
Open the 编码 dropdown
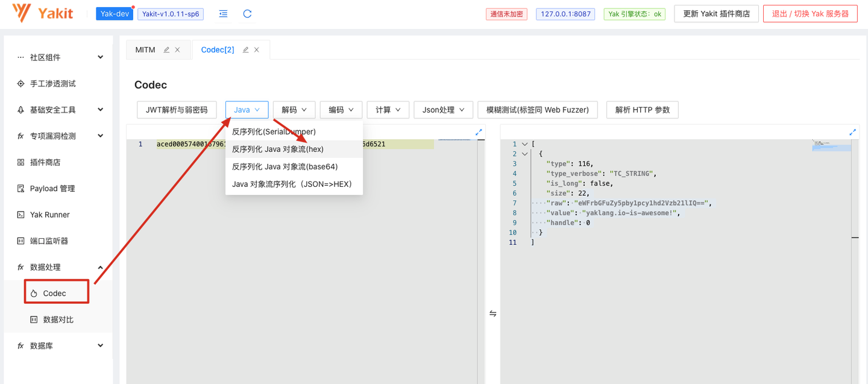(x=341, y=110)
